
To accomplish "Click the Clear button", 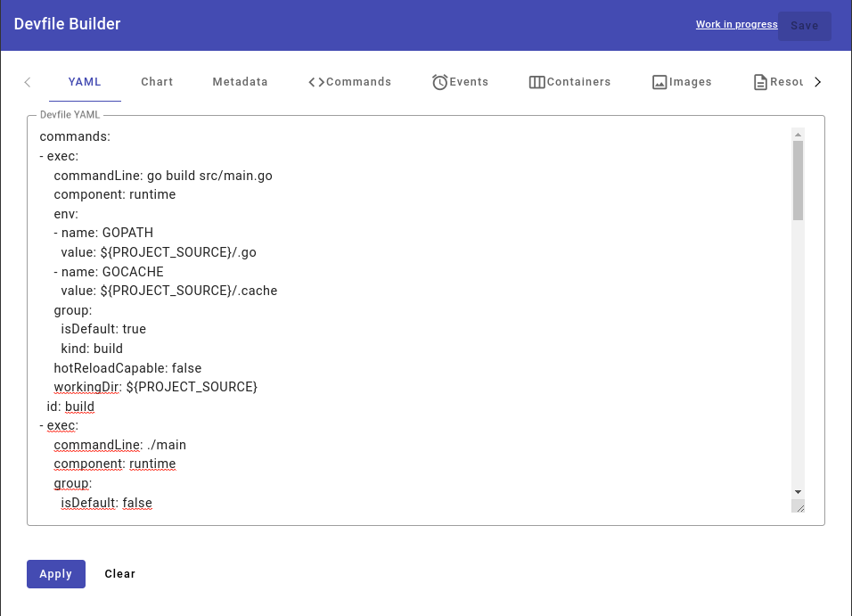I will 119,573.
